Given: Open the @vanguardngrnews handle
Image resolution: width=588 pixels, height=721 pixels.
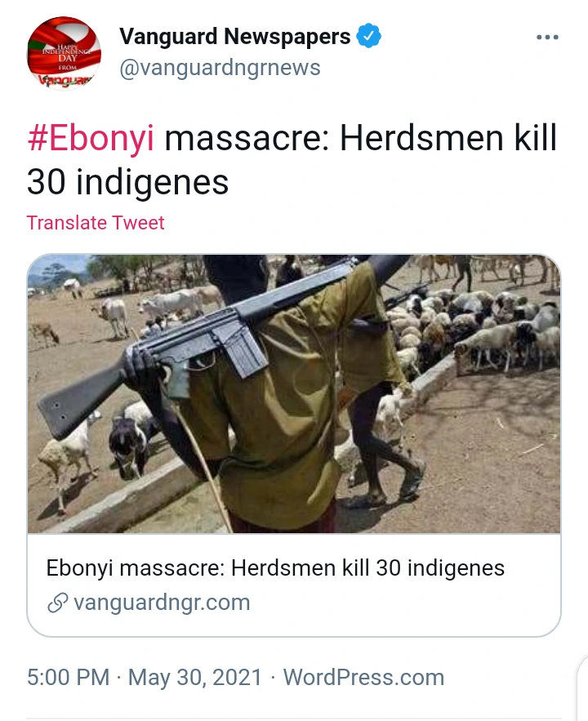Looking at the screenshot, I should point(220,68).
